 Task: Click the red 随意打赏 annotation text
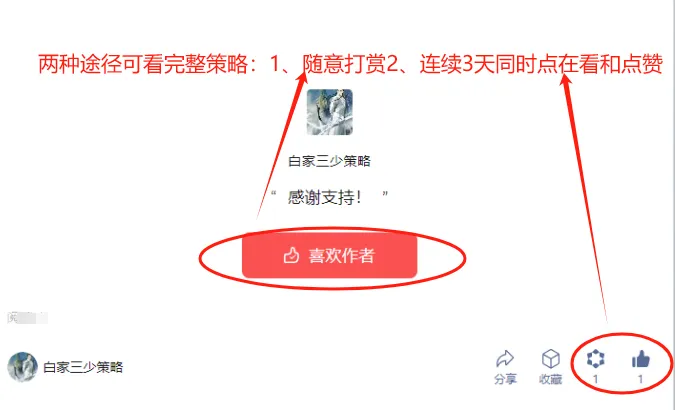coord(344,65)
